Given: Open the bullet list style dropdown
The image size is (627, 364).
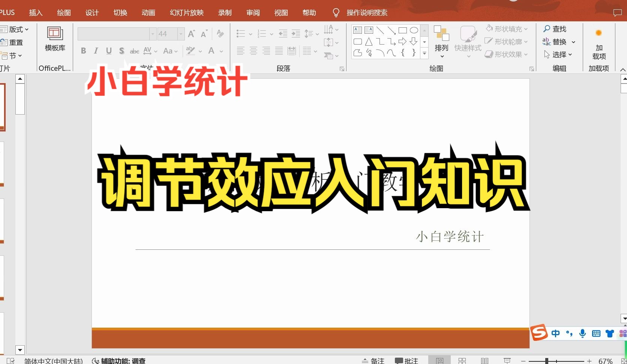Looking at the screenshot, I should 250,33.
